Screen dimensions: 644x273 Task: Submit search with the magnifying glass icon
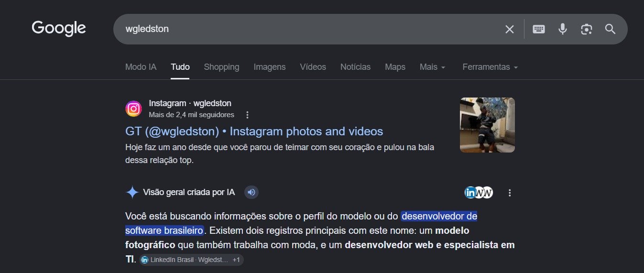(x=610, y=29)
